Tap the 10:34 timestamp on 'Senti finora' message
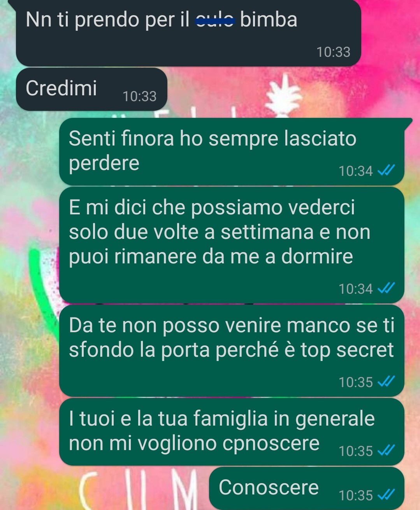420x510 pixels. click(x=356, y=171)
